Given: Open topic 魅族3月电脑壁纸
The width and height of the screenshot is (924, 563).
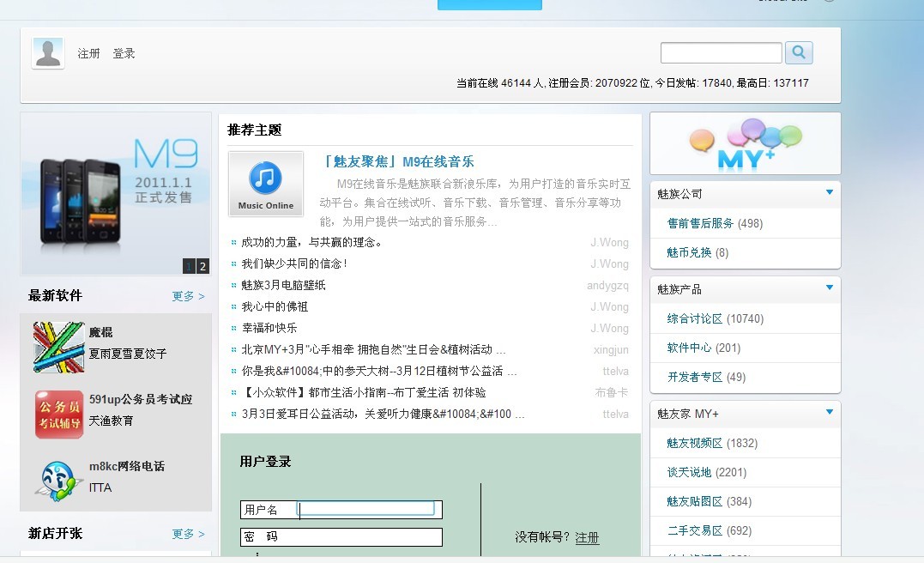Looking at the screenshot, I should (x=283, y=285).
